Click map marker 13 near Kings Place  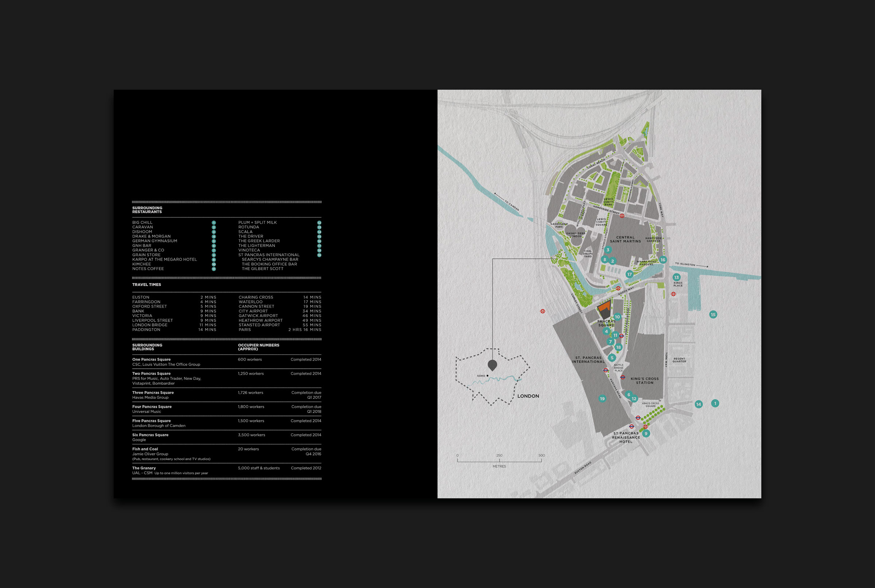point(676,277)
